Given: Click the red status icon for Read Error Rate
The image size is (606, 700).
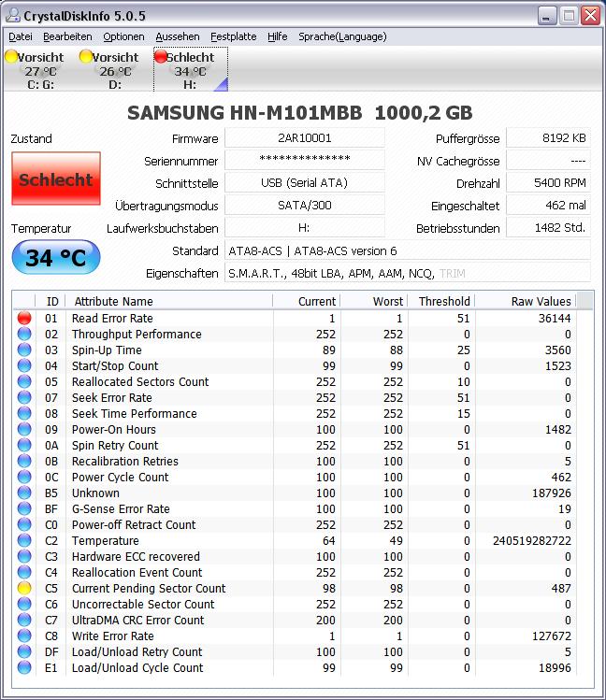Looking at the screenshot, I should 24,318.
